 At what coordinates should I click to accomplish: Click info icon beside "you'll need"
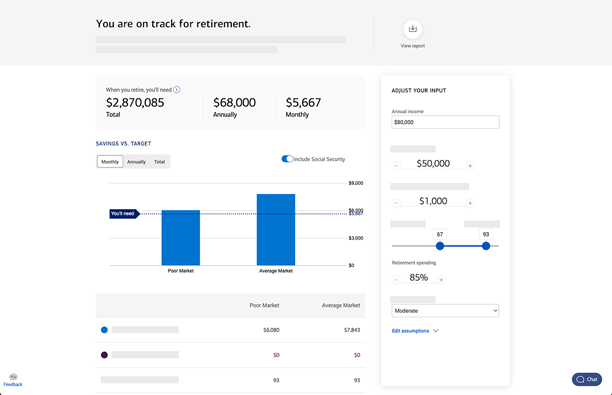[x=177, y=90]
